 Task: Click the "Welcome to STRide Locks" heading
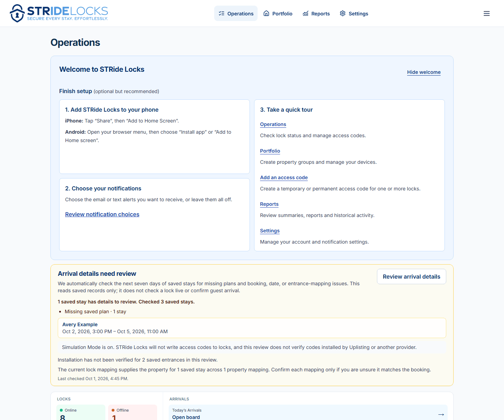coord(102,69)
